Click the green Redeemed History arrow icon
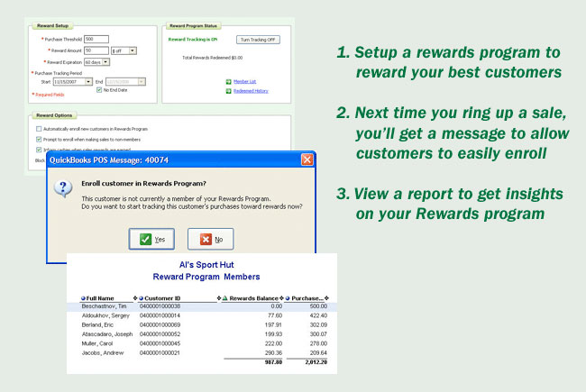Viewport: 586px width, 392px height. tap(227, 90)
